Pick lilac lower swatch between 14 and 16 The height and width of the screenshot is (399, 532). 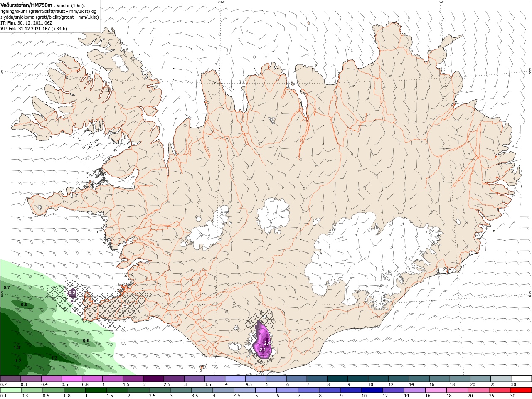tap(414, 390)
